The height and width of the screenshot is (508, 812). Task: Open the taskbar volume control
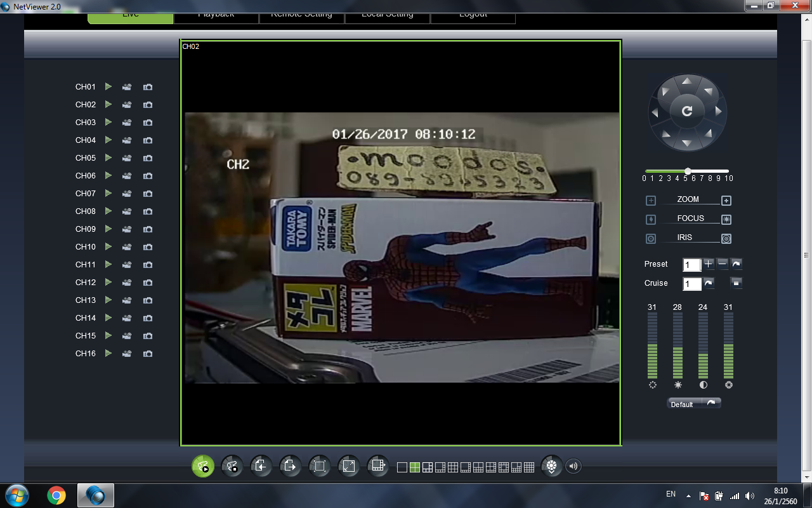coord(750,496)
